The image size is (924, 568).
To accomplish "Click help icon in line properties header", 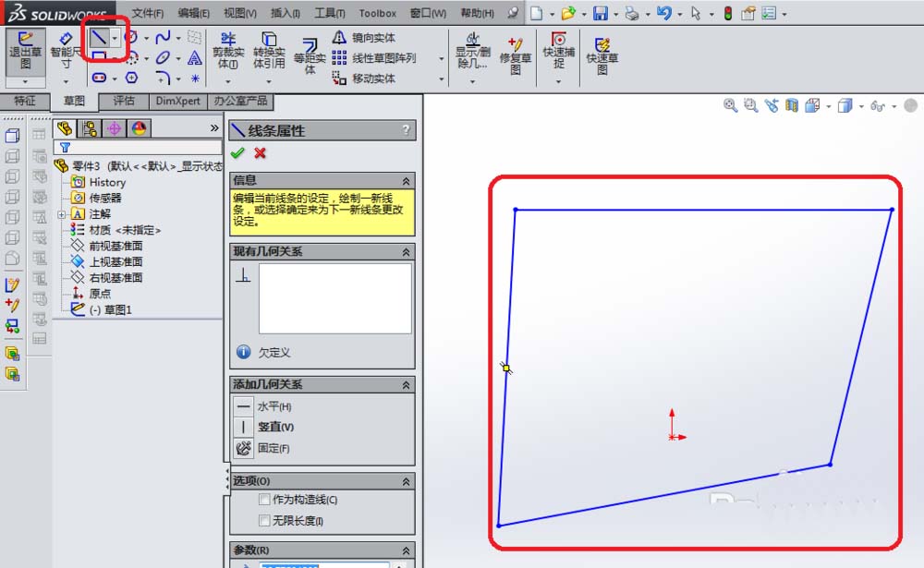I will [406, 130].
